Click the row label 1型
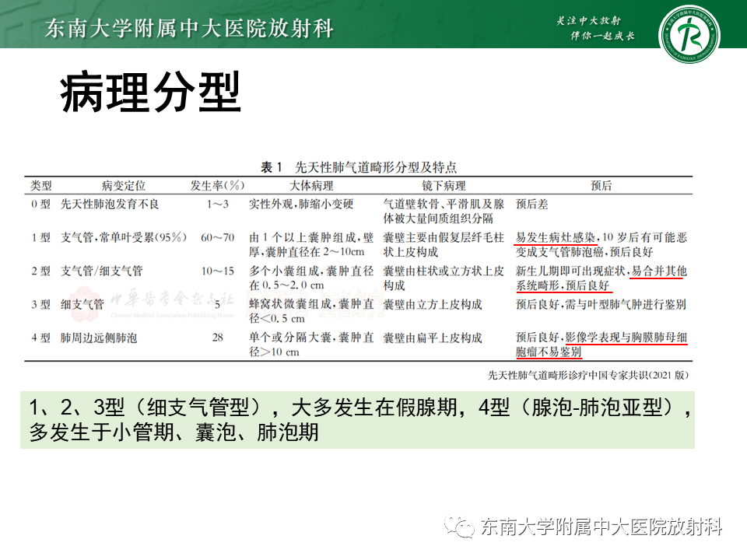The width and height of the screenshot is (747, 560). pos(41,238)
